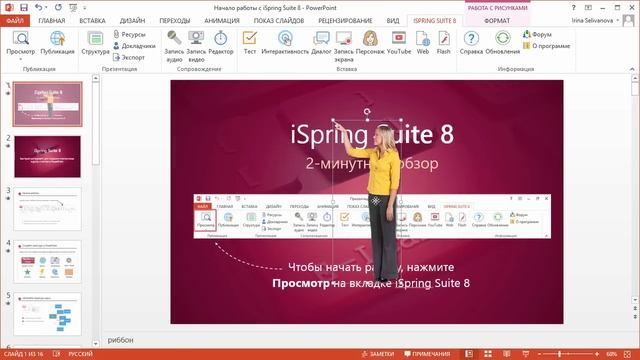Open PowerPoint Help question mark
Screen dimensions: 640x360
(x=573, y=7)
